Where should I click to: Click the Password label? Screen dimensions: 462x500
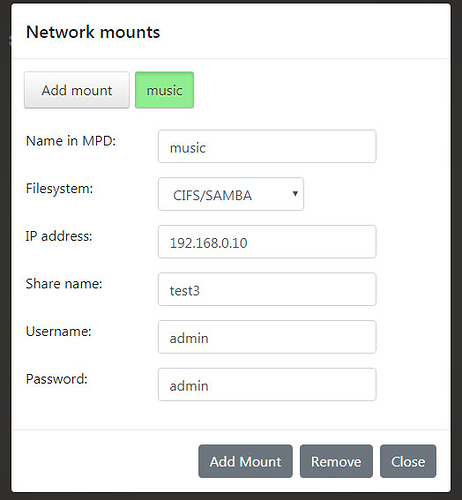(x=56, y=379)
